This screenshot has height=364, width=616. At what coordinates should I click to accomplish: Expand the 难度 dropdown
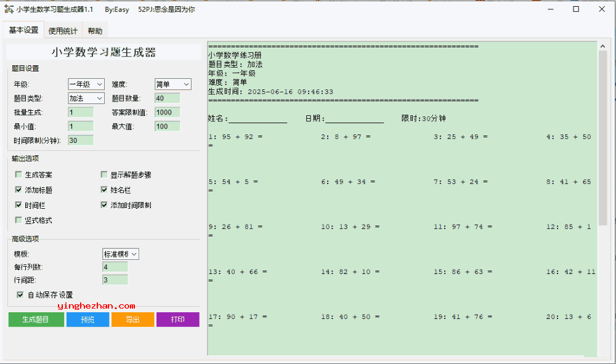(173, 84)
